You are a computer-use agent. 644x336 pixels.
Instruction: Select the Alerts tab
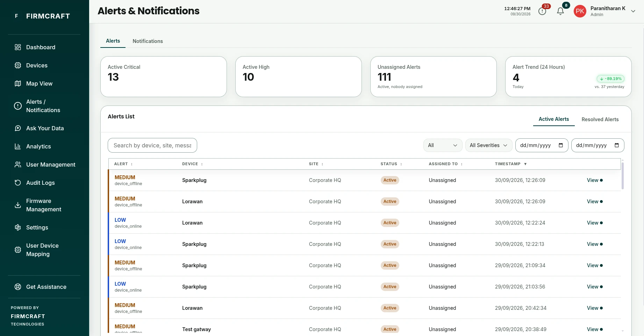(113, 41)
